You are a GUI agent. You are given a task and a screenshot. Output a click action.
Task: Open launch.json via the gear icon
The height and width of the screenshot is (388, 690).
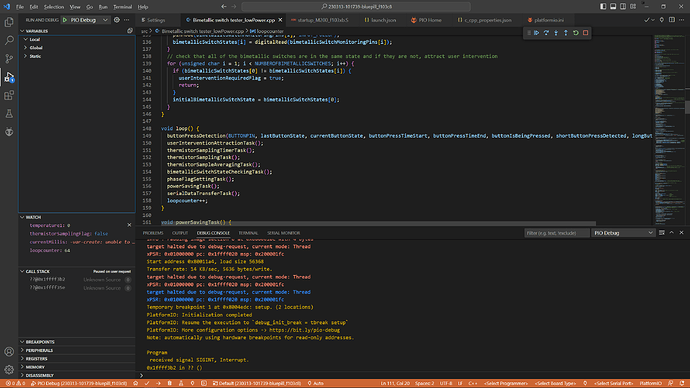click(x=117, y=20)
